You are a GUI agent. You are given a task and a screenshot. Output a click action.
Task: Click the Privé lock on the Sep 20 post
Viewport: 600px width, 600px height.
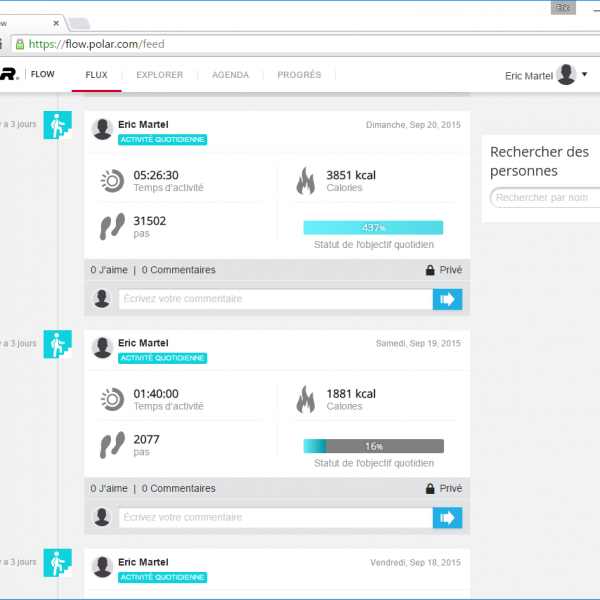coord(430,270)
